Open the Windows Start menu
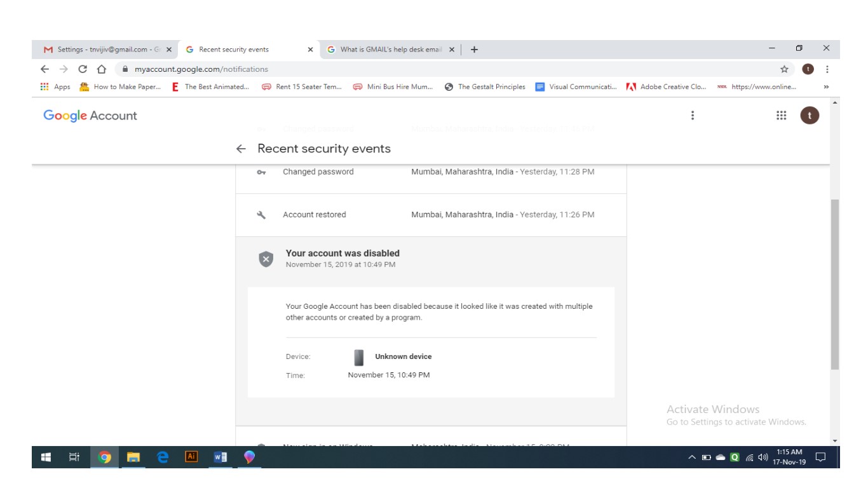Viewport: 868px width, 488px height. (x=46, y=457)
